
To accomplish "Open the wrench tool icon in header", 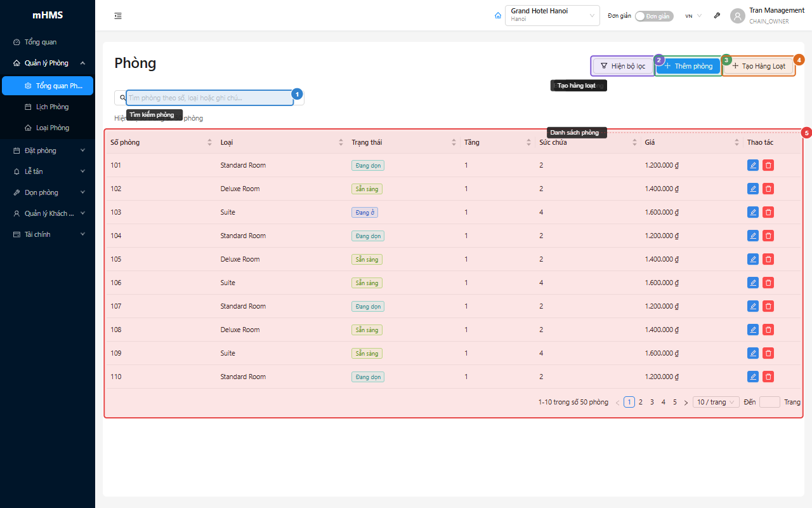I will [717, 16].
